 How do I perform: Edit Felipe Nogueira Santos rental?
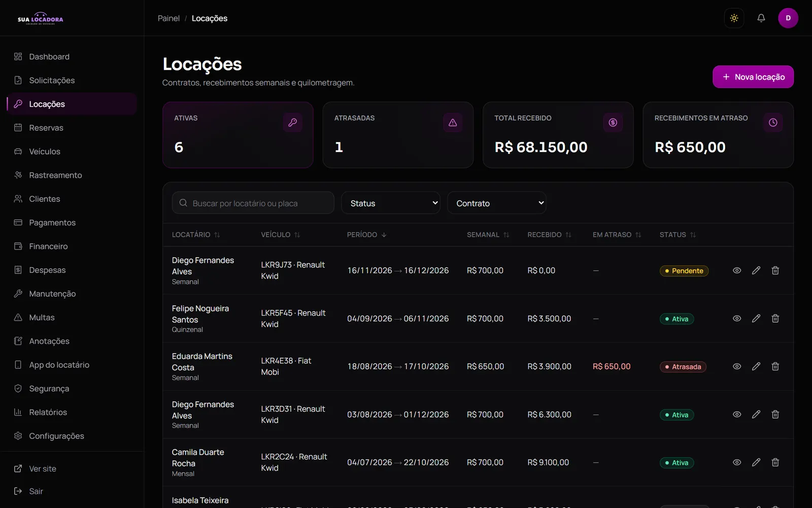(x=756, y=319)
